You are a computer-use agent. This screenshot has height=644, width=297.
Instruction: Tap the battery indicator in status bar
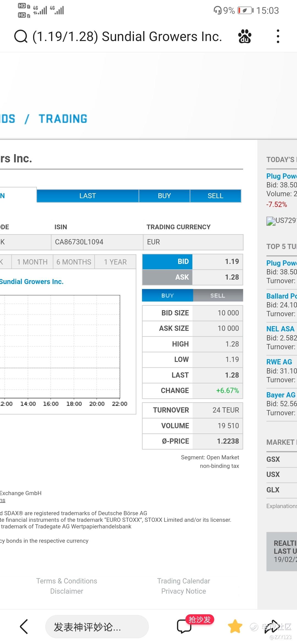(x=246, y=10)
